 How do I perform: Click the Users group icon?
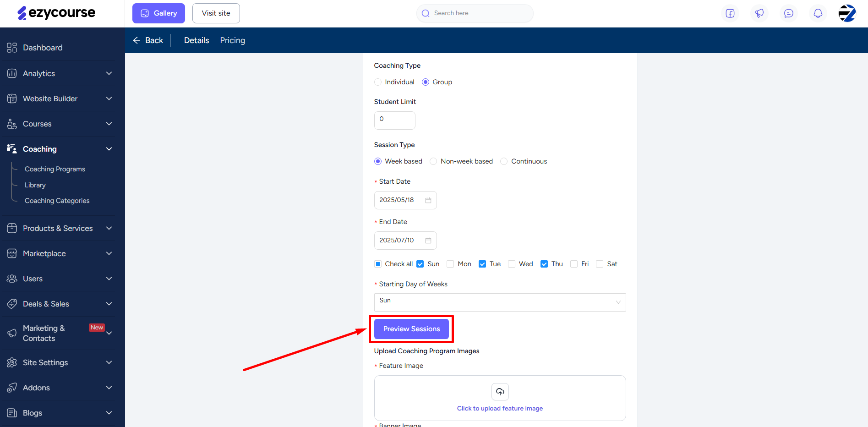tap(12, 279)
